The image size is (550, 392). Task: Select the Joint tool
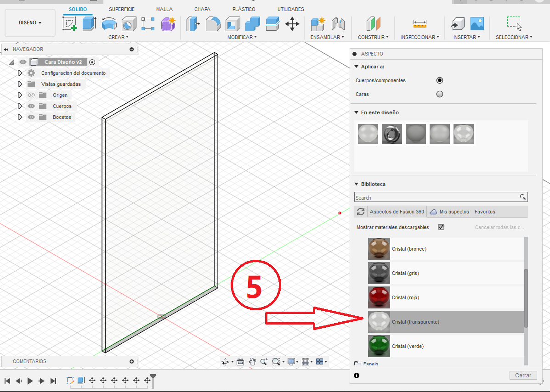coord(338,24)
